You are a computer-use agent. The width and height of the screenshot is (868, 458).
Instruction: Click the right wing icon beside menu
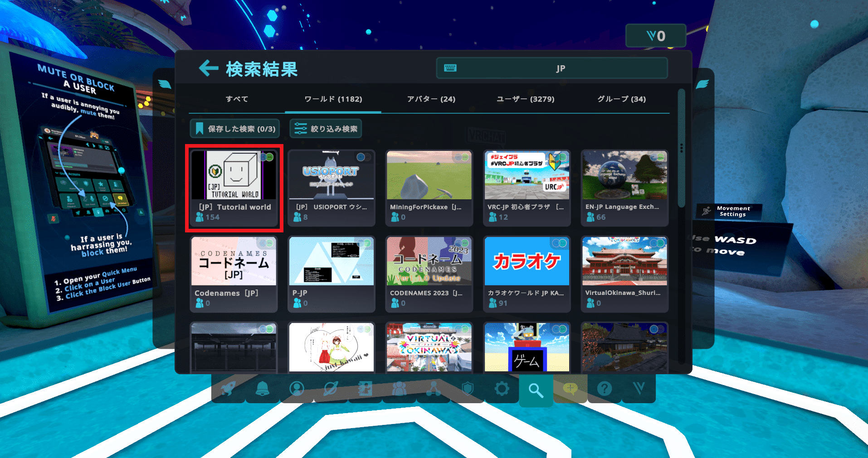[x=702, y=84]
